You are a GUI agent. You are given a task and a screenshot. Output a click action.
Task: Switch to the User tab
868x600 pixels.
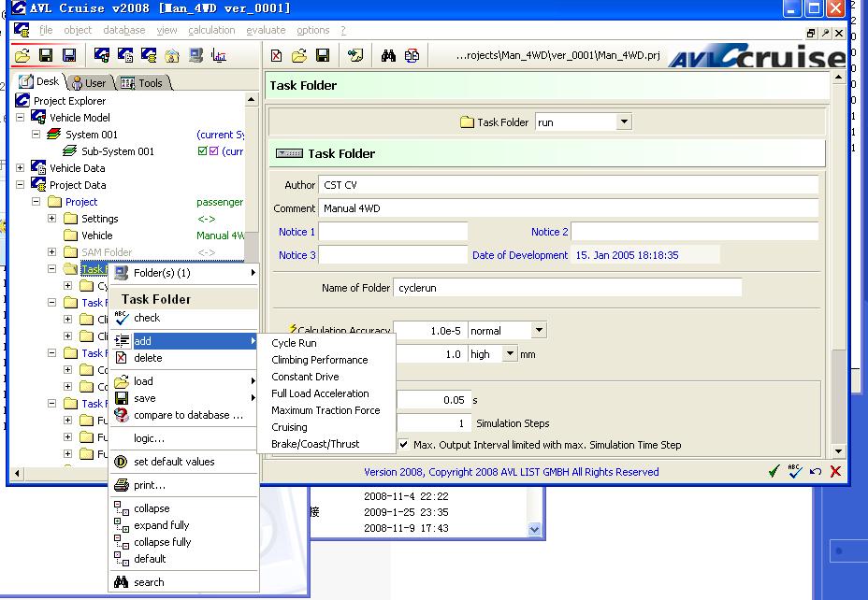[89, 83]
